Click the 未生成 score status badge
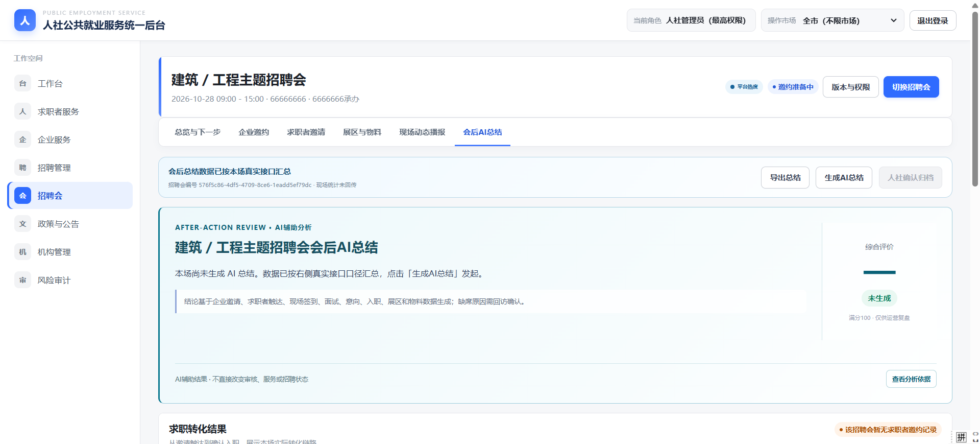This screenshot has height=444, width=980. click(x=879, y=298)
